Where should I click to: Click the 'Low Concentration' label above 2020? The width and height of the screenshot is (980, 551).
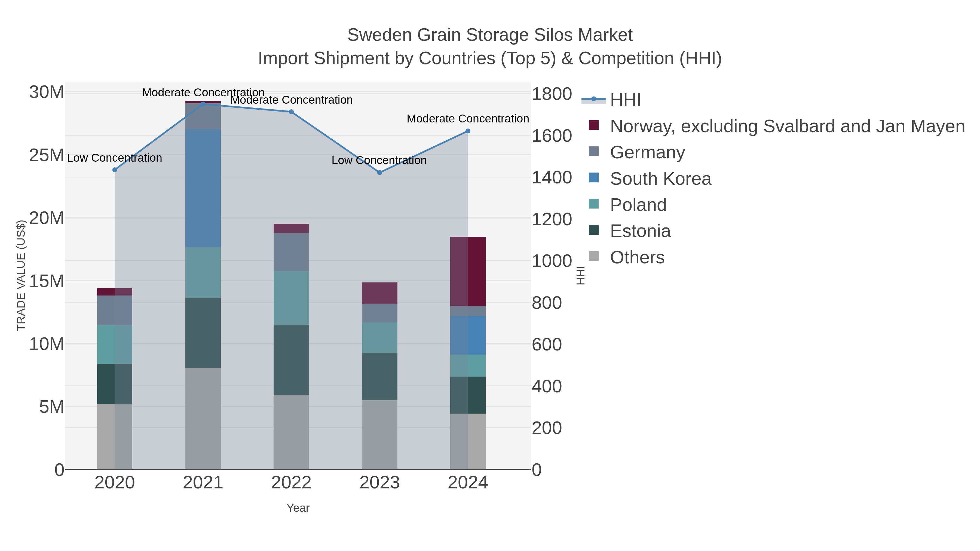tap(115, 158)
